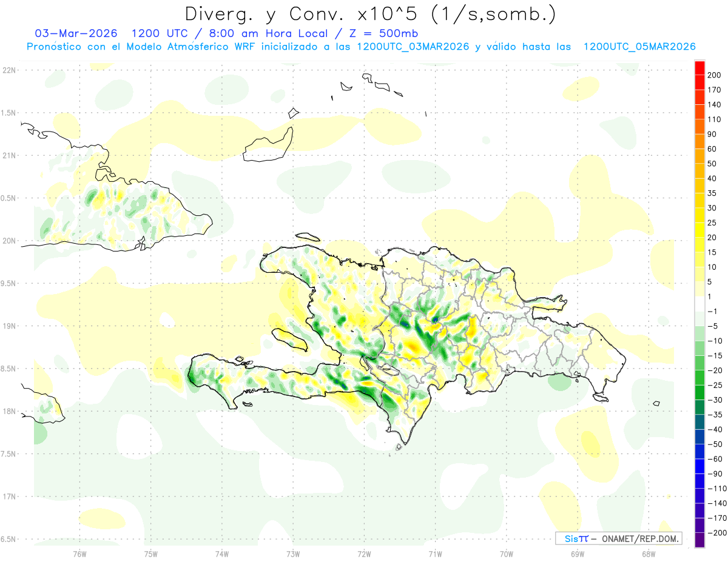
Task: Click the '70W' longitude label
Action: [x=507, y=554]
